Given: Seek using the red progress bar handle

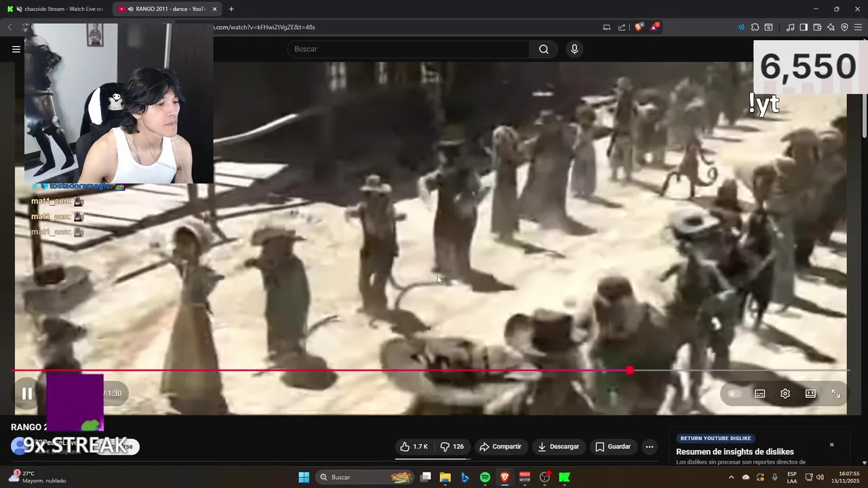Looking at the screenshot, I should click(630, 370).
